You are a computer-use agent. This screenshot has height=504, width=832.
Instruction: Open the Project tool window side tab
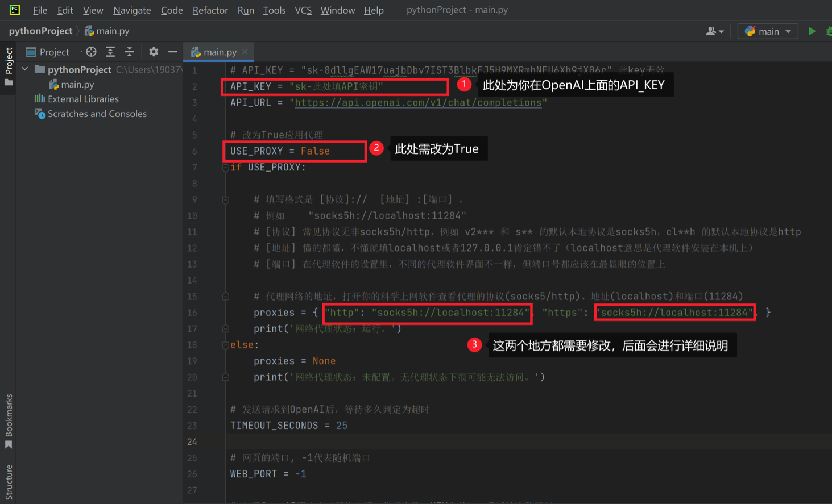tap(9, 66)
